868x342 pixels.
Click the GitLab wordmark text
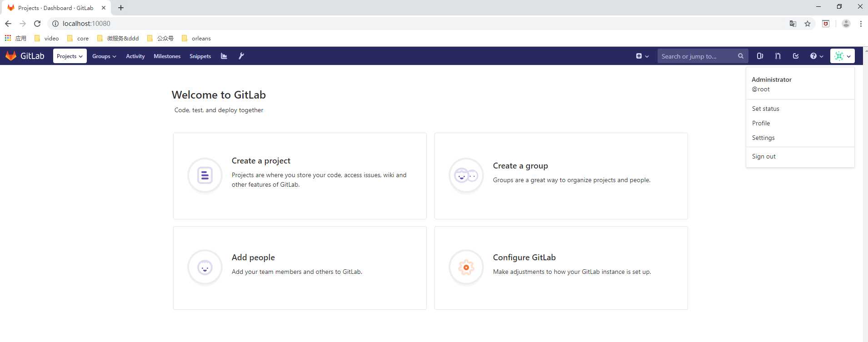pyautogui.click(x=32, y=56)
